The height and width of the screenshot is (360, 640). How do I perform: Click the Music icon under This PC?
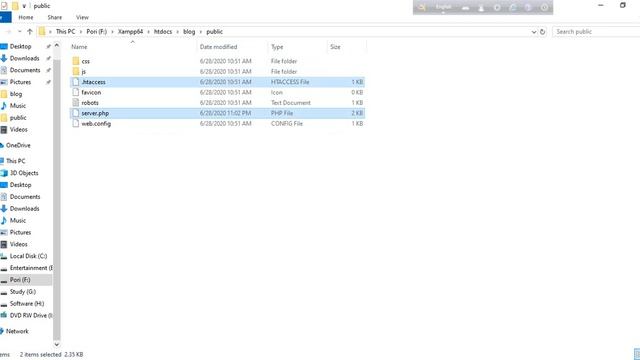[x=4, y=220]
